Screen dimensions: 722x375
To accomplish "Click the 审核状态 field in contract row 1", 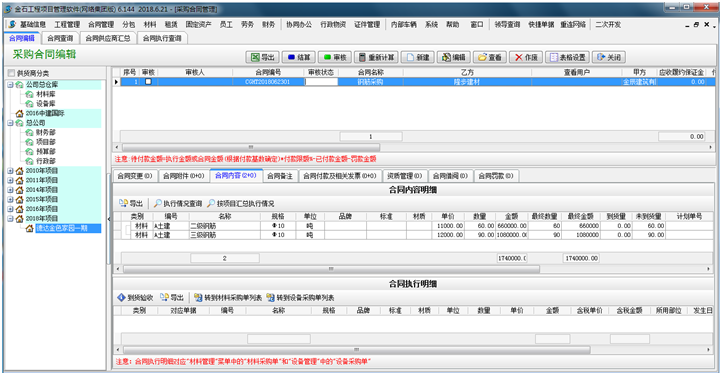I will pos(321,82).
